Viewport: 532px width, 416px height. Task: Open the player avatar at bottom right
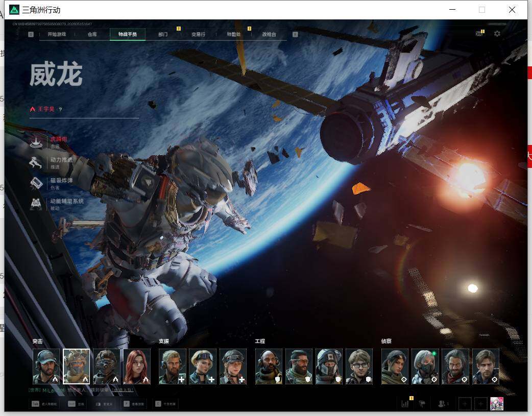(497, 404)
